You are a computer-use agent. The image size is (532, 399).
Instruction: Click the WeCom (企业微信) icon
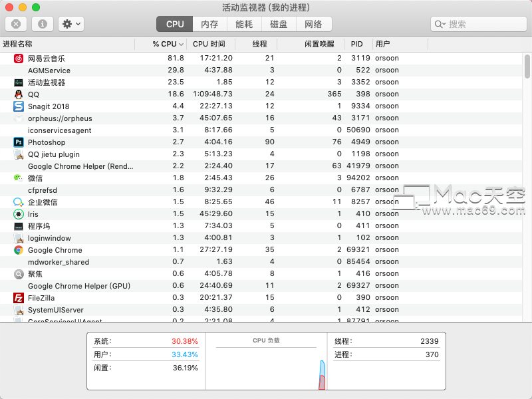tap(19, 202)
